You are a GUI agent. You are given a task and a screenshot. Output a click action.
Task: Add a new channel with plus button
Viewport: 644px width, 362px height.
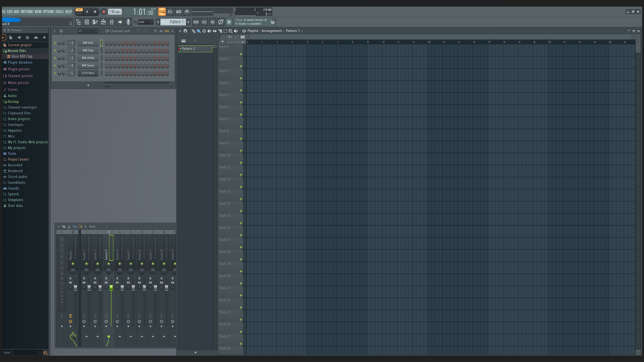88,85
